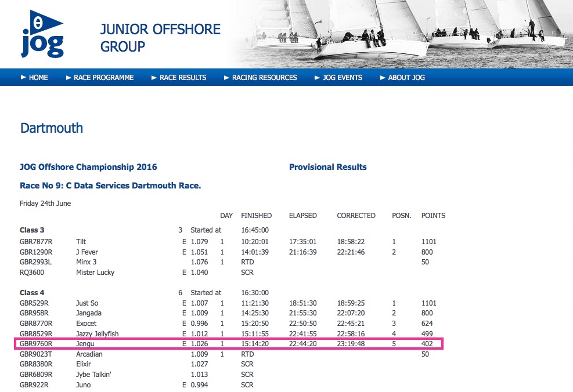Image resolution: width=573 pixels, height=392 pixels.
Task: Click the sailing yachts banner image
Action: [x=402, y=34]
